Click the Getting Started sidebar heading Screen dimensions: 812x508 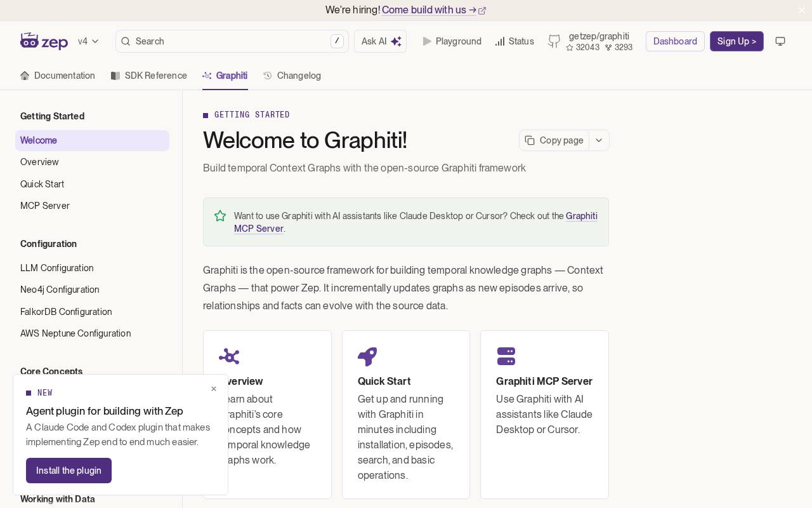[52, 116]
